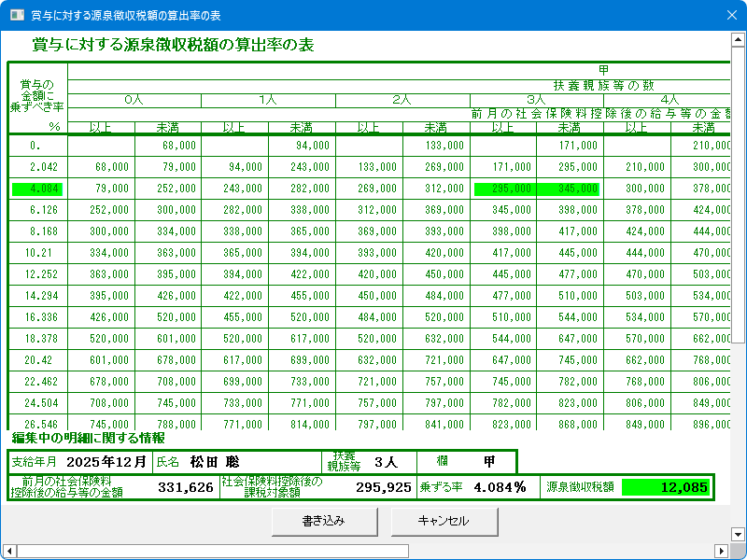Click the 0人 dependents column header
Image resolution: width=747 pixels, height=560 pixels.
pyautogui.click(x=134, y=99)
